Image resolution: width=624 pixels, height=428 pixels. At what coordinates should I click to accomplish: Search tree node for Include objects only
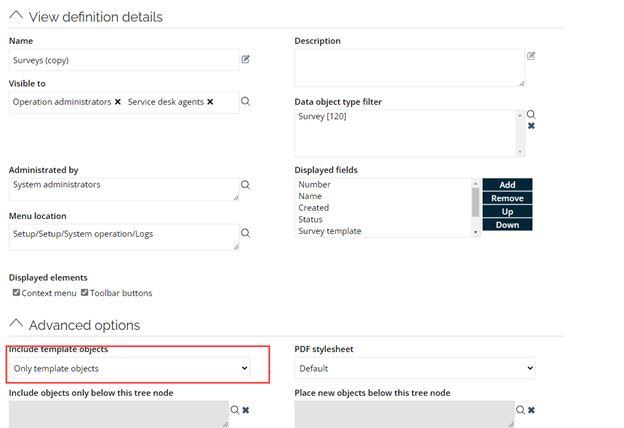point(235,410)
